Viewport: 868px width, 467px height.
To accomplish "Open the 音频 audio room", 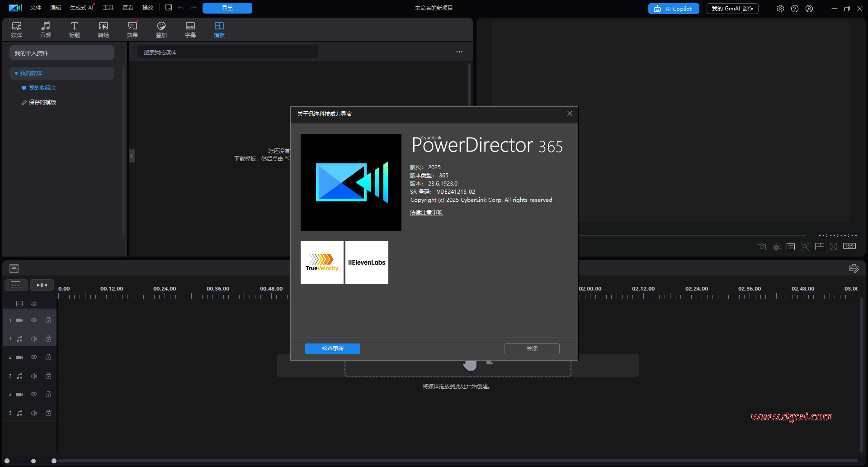I will tap(46, 29).
